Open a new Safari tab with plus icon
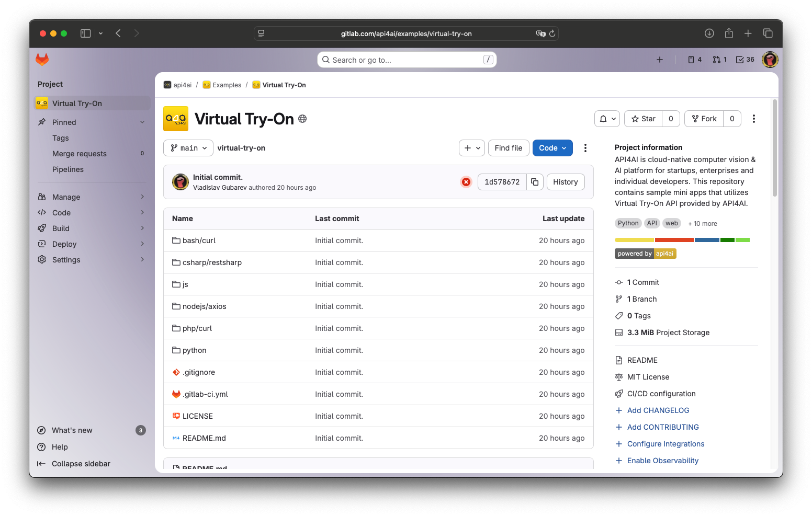This screenshot has height=516, width=812. (x=748, y=33)
